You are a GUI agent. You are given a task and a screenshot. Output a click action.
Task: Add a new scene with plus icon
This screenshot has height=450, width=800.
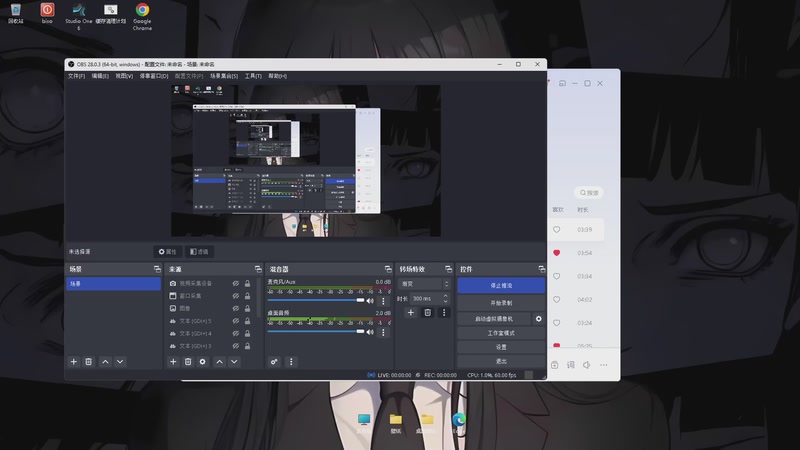coord(73,362)
